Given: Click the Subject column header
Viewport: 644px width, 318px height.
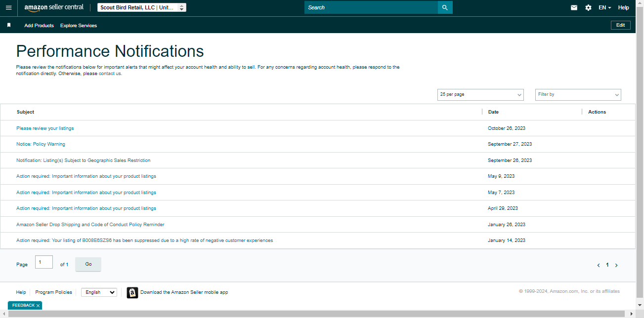Looking at the screenshot, I should click(25, 112).
